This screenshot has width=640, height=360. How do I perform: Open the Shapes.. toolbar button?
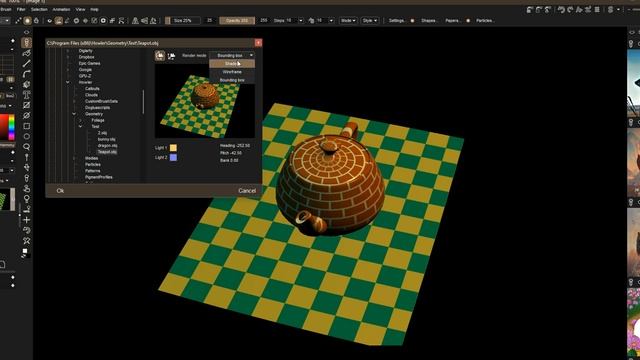(429, 20)
